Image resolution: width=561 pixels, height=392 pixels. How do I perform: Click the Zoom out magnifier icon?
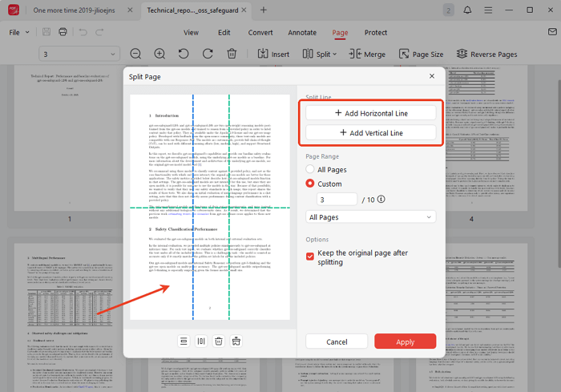(135, 54)
